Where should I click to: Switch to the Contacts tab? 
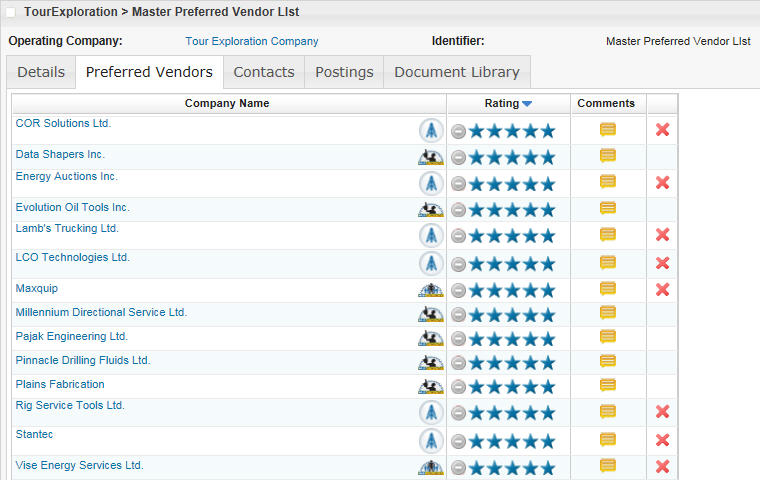click(x=264, y=72)
